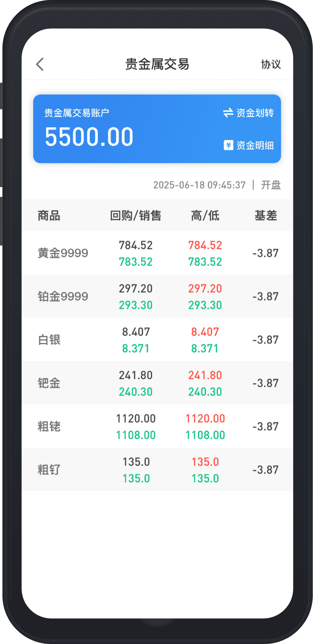
Task: Select the 钯金 palladium row
Action: pos(49,383)
